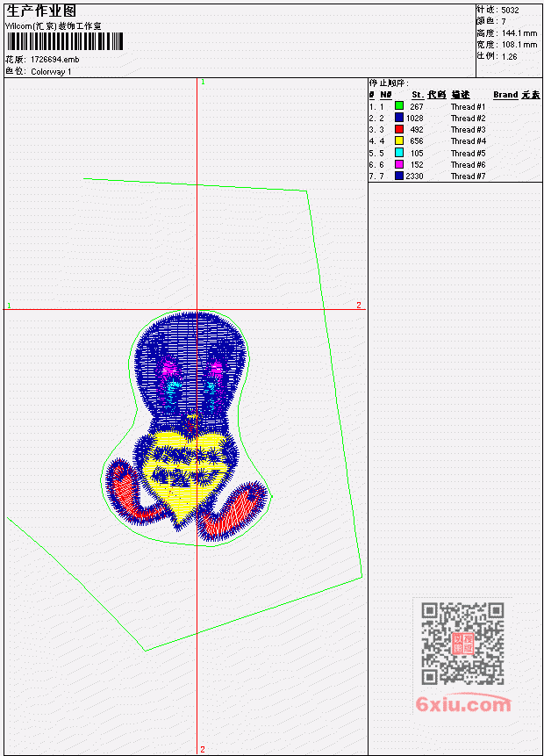Image resolution: width=544 pixels, height=756 pixels.
Task: Click stitch count 492 in stop sequence
Action: click(x=416, y=130)
